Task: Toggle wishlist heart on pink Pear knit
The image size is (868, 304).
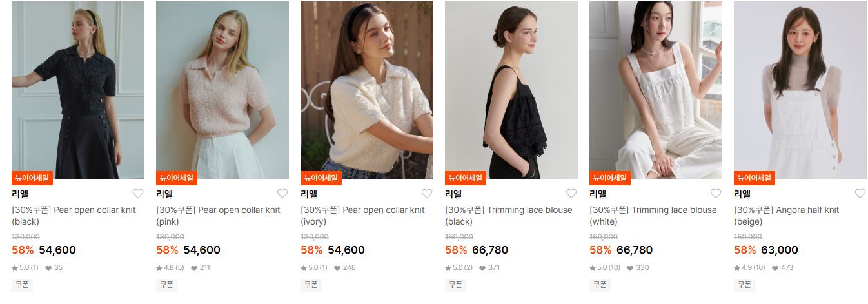Action: click(282, 194)
